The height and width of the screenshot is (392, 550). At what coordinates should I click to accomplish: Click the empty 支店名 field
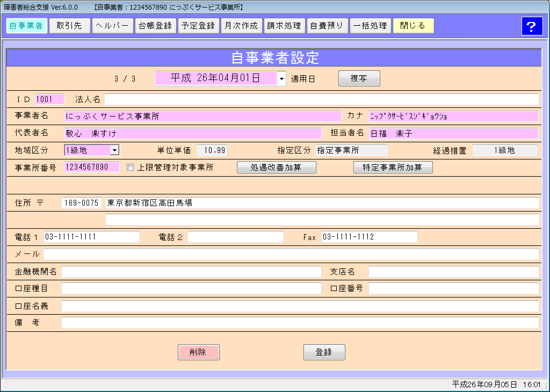tap(453, 272)
